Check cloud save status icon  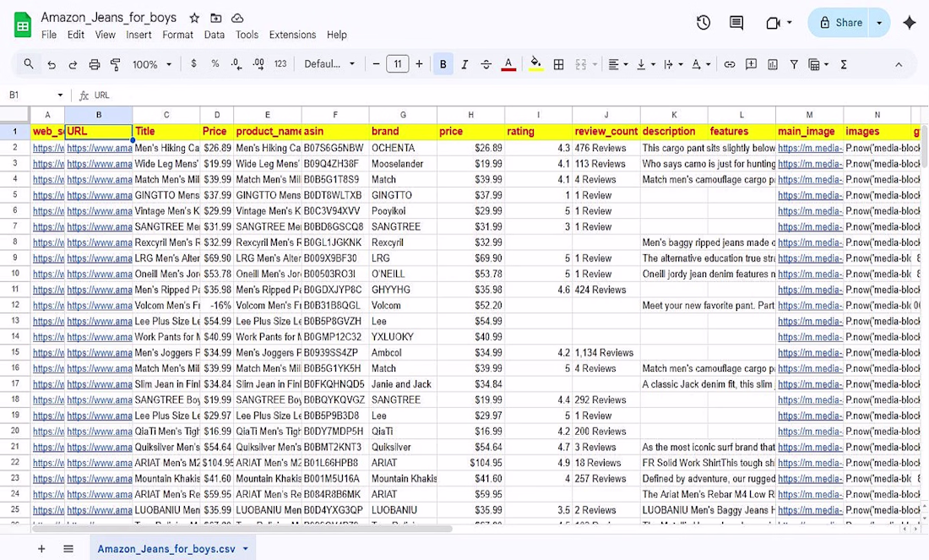tap(237, 18)
